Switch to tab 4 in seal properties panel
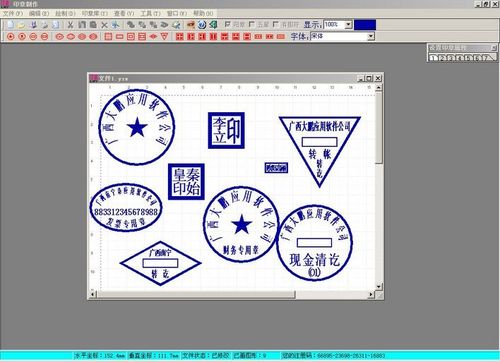Image resolution: width=500 pixels, height=362 pixels. pos(460,58)
